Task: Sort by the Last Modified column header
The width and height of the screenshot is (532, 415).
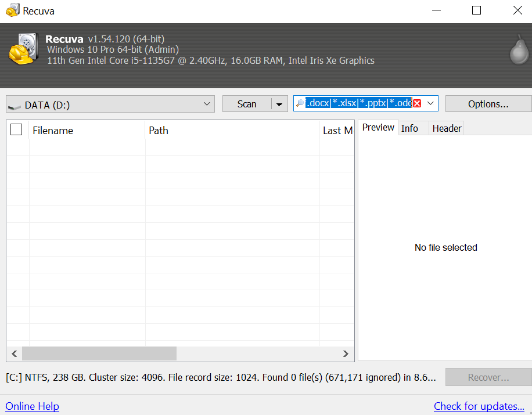Action: click(x=337, y=131)
